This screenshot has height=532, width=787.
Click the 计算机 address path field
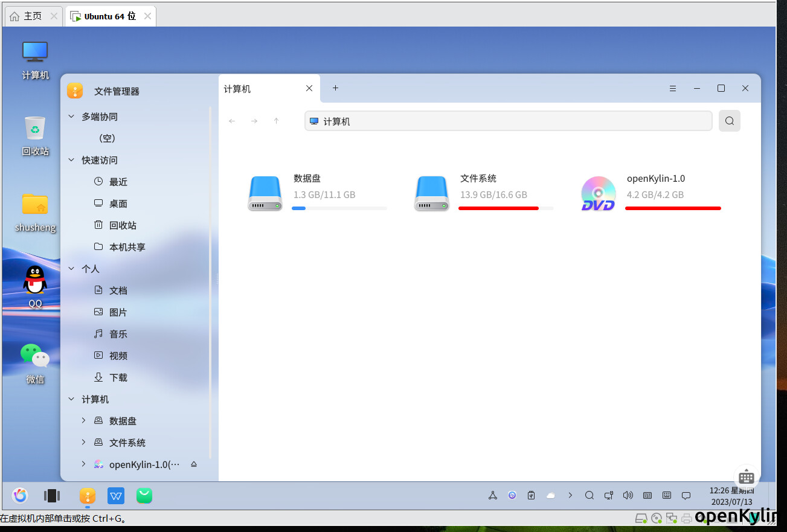pyautogui.click(x=507, y=121)
